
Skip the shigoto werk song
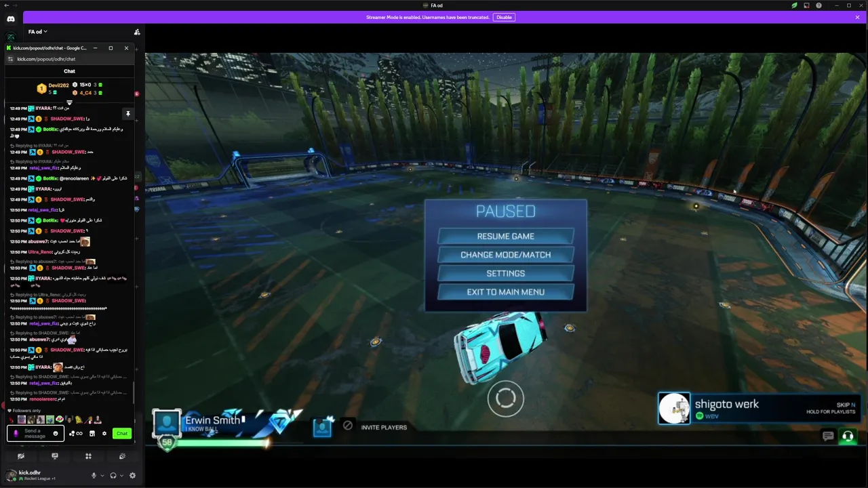846,405
